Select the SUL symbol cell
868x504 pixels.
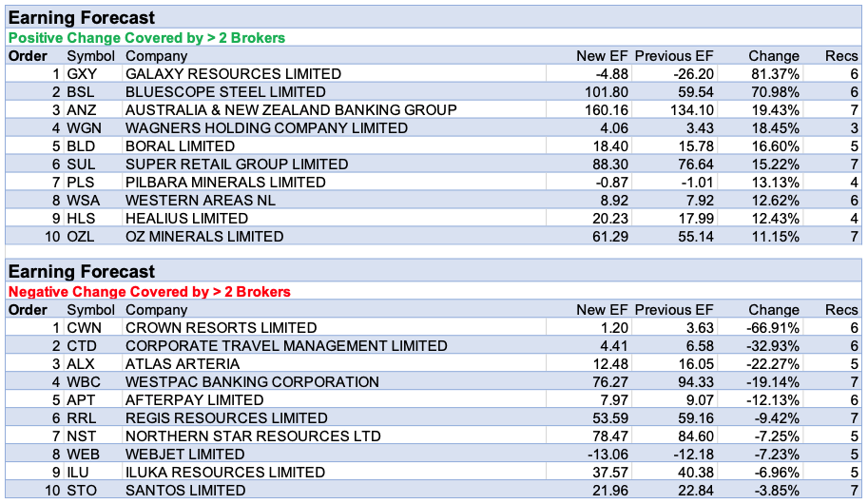(x=81, y=165)
